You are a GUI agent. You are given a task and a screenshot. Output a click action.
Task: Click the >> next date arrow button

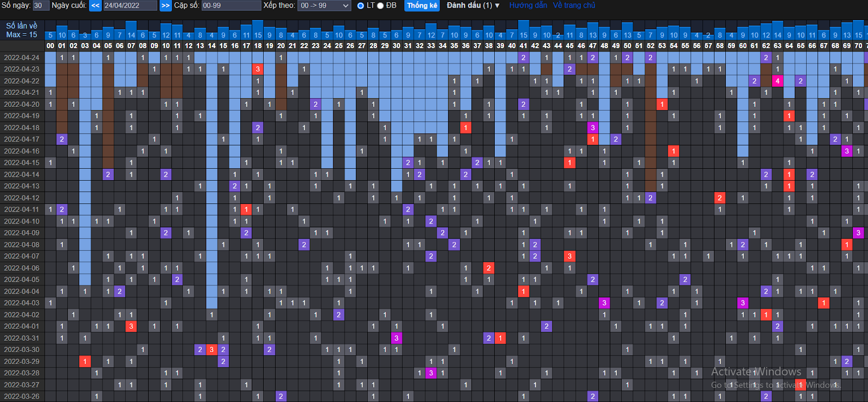tap(165, 5)
